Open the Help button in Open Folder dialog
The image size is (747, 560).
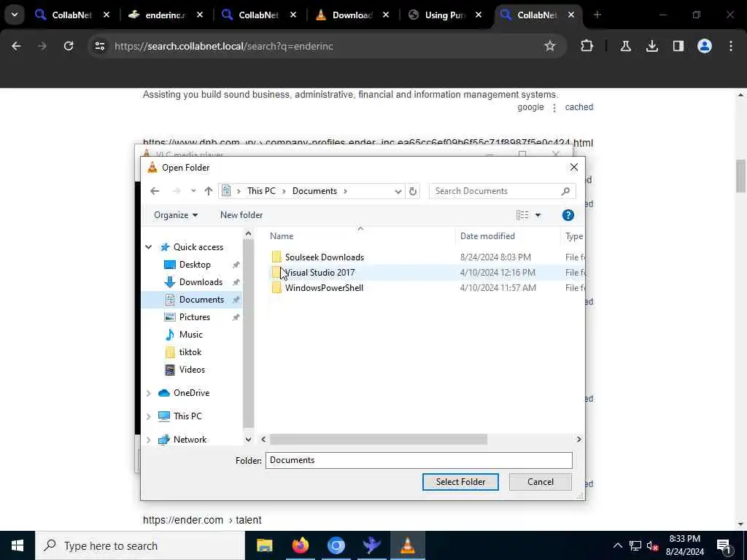pos(568,215)
